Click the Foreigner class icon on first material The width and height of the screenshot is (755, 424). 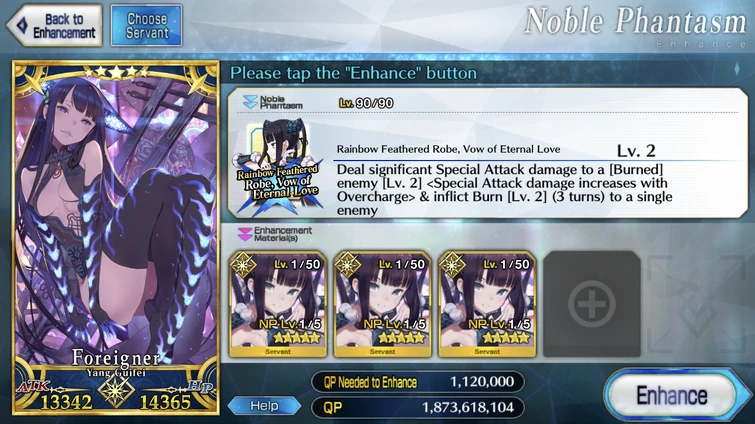point(243,264)
